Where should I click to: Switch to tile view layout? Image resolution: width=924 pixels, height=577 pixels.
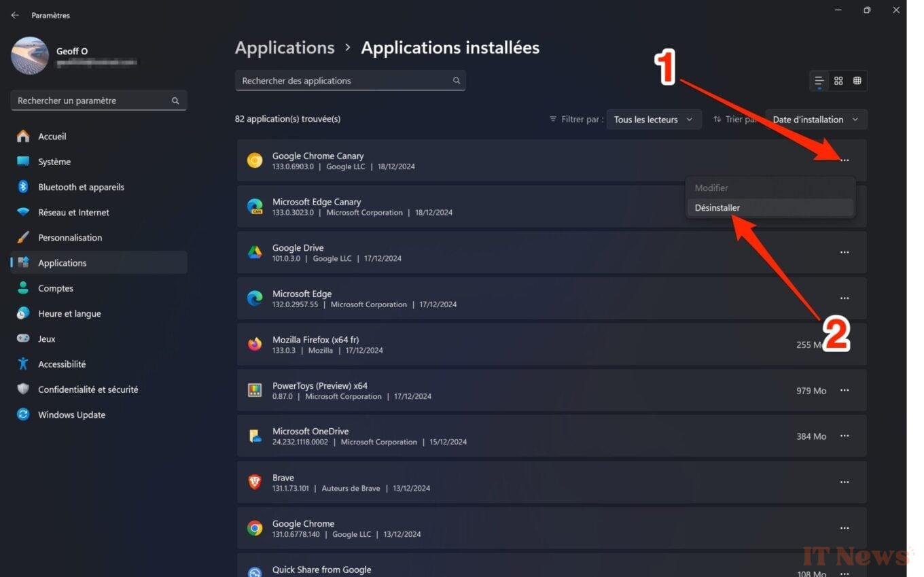click(838, 80)
